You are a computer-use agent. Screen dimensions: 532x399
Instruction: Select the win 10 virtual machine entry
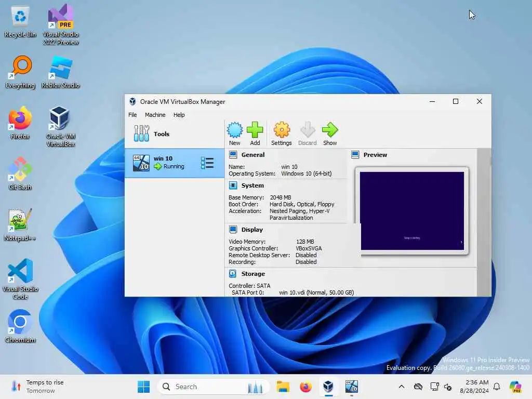point(175,163)
